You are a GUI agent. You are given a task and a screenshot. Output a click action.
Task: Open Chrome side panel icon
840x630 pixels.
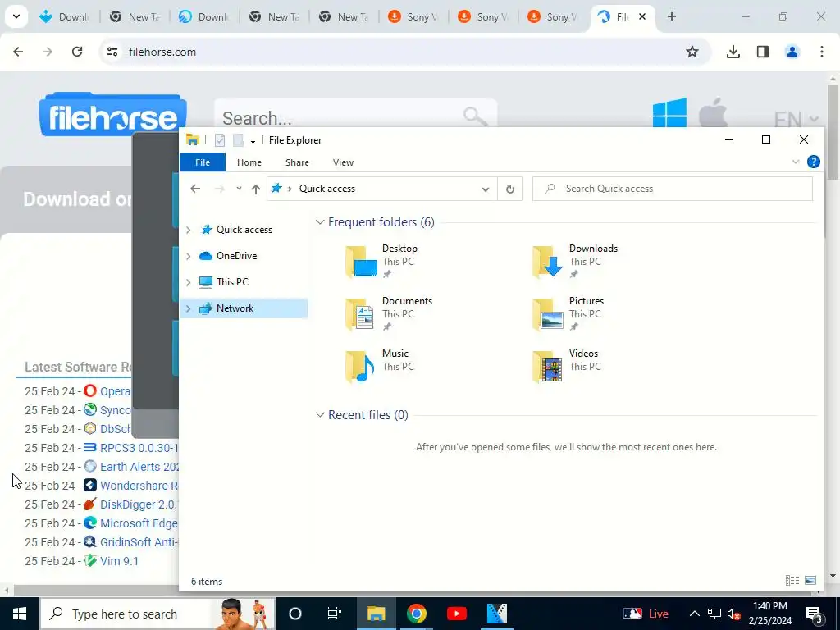point(762,52)
